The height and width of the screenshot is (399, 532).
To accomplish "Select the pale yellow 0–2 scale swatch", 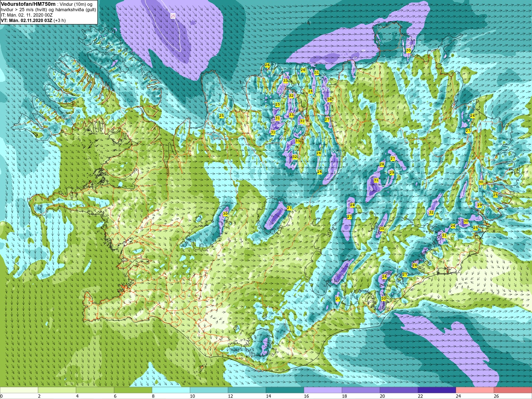I will pos(19,390).
